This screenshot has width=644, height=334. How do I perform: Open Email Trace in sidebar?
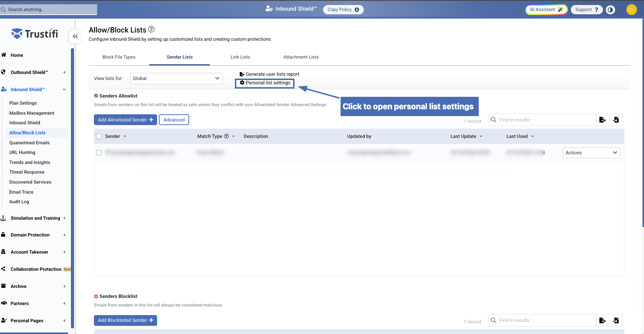click(x=21, y=192)
